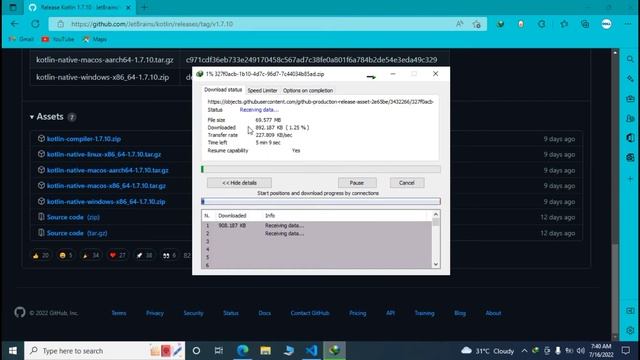Open Gmail bookmark
Screen dimensions: 640x360
pos(21,39)
